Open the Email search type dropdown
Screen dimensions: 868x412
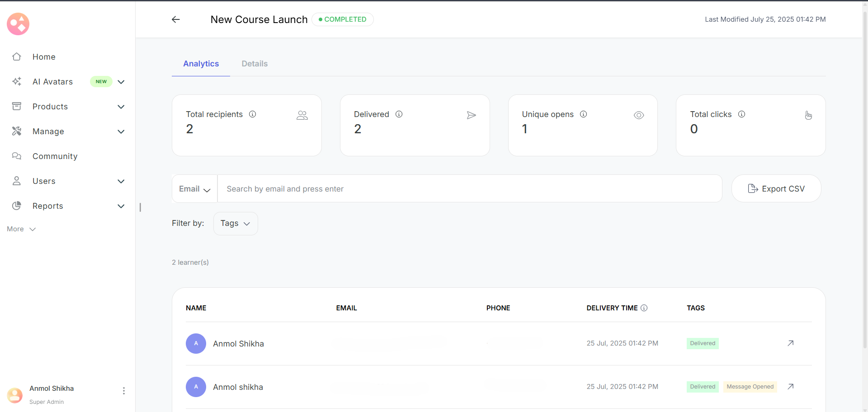194,189
